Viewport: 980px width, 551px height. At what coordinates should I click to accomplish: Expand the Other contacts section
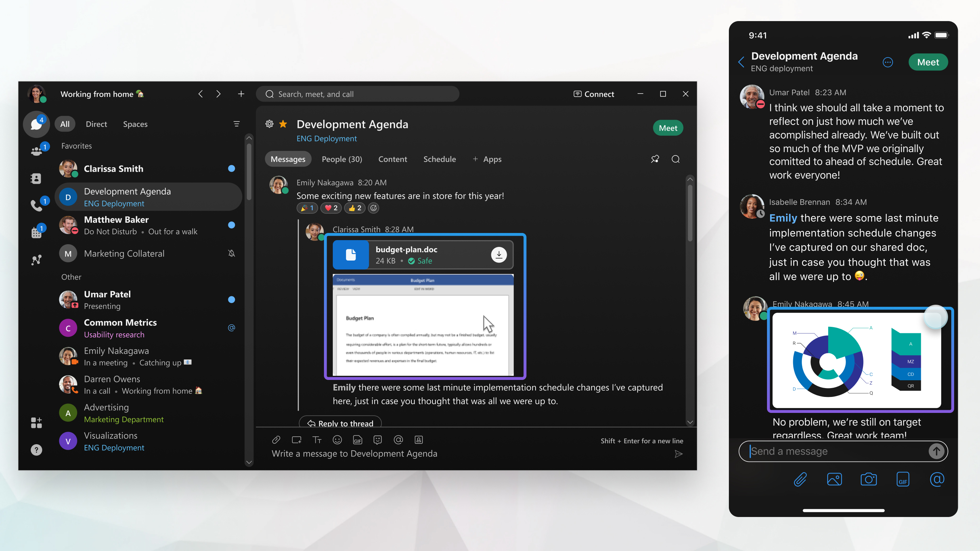[x=71, y=277]
